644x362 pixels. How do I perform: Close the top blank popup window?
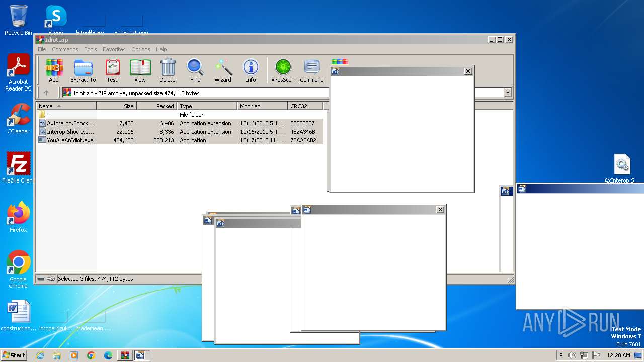click(x=468, y=71)
